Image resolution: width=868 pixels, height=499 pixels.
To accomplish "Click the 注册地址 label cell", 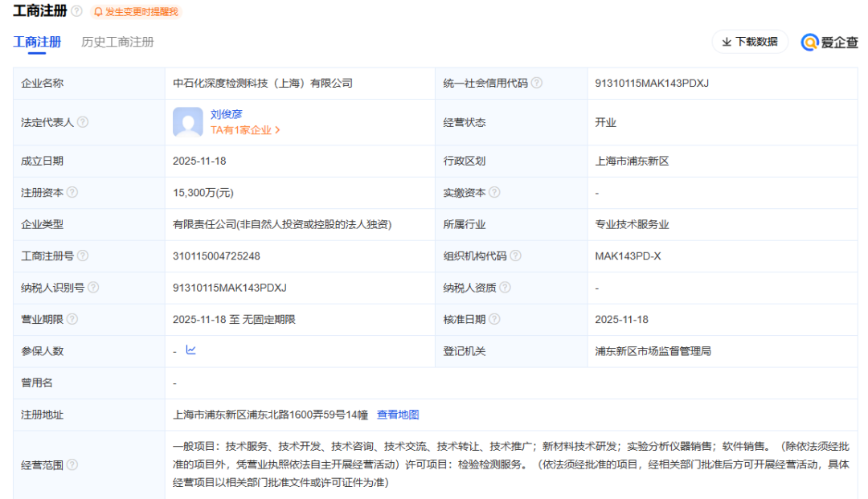I will [x=89, y=415].
